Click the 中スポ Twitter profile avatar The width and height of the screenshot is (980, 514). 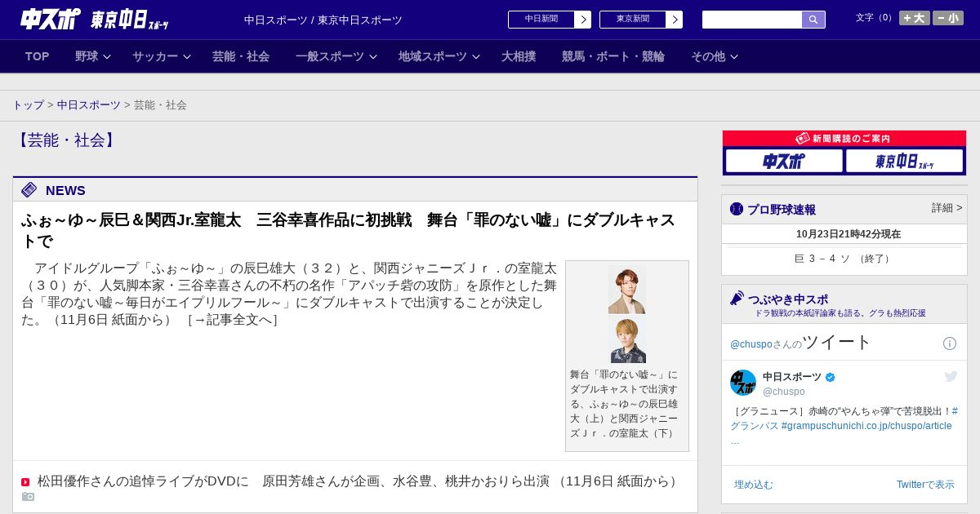pos(743,383)
